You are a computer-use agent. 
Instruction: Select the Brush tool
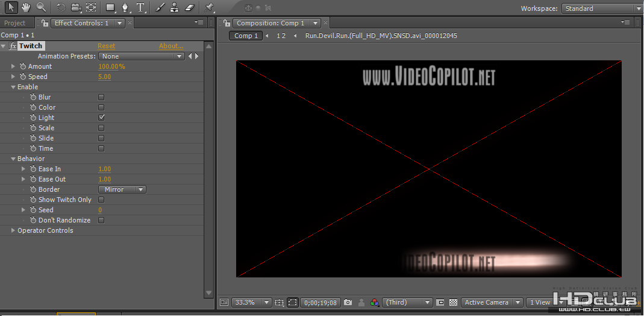[160, 7]
